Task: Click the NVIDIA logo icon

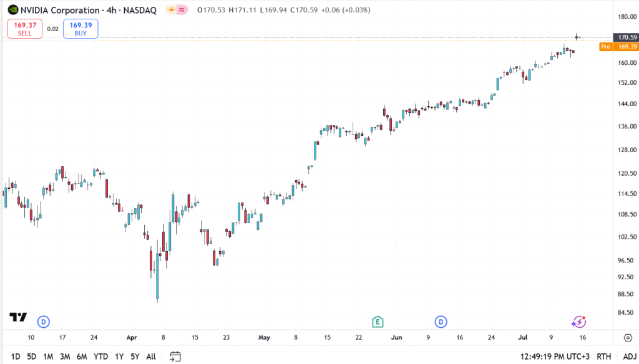Action: (11, 10)
